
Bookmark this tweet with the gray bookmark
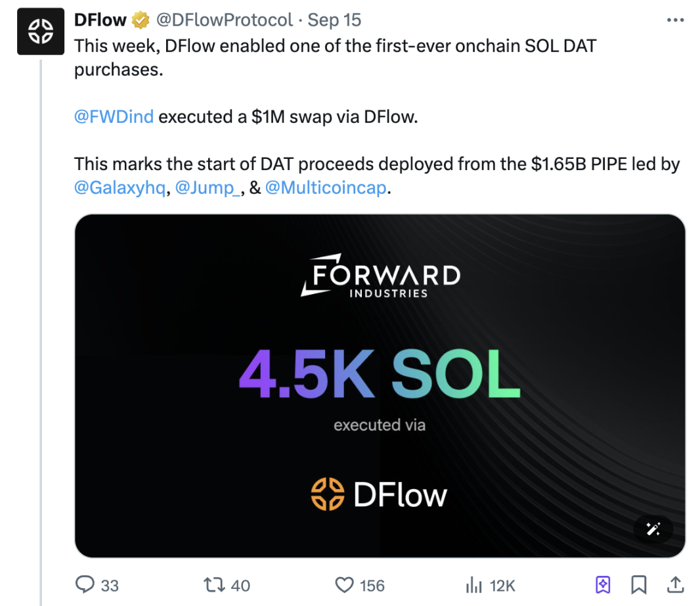(x=638, y=584)
